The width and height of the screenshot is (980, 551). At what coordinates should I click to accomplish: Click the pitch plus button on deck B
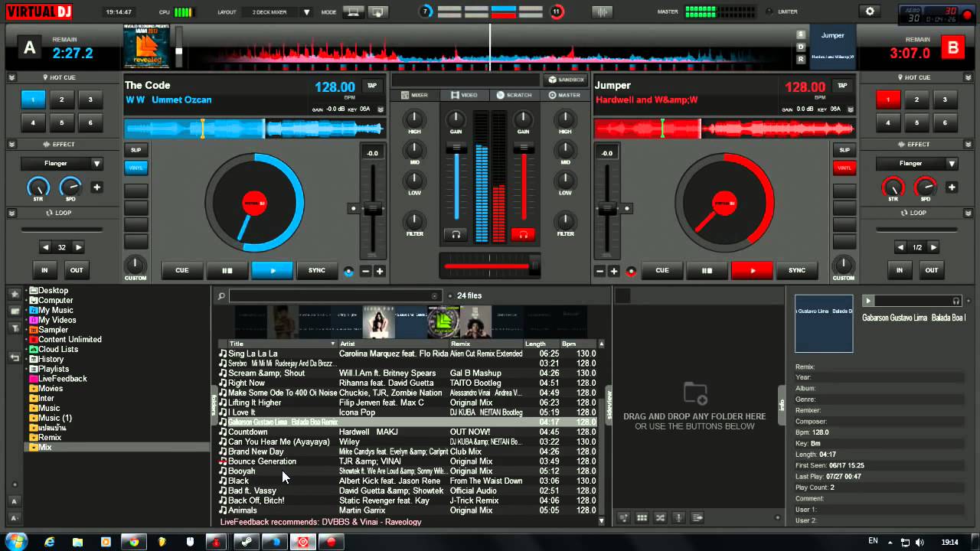pyautogui.click(x=613, y=271)
